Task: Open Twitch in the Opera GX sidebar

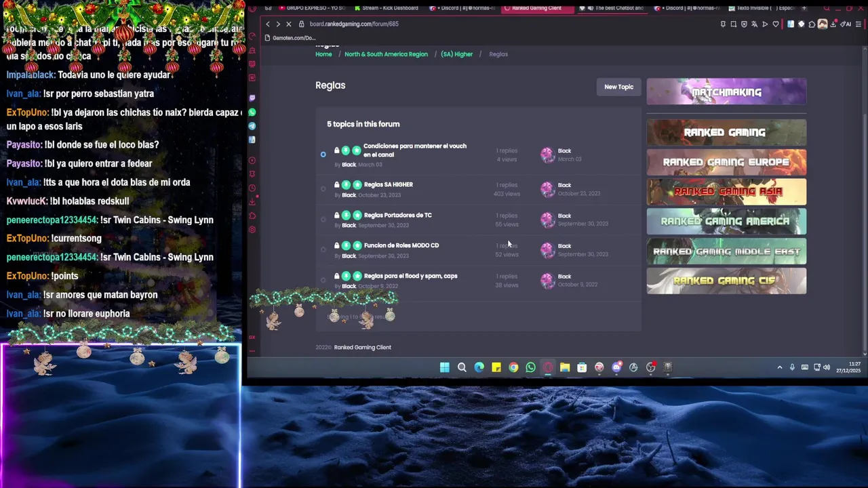Action: tap(252, 98)
